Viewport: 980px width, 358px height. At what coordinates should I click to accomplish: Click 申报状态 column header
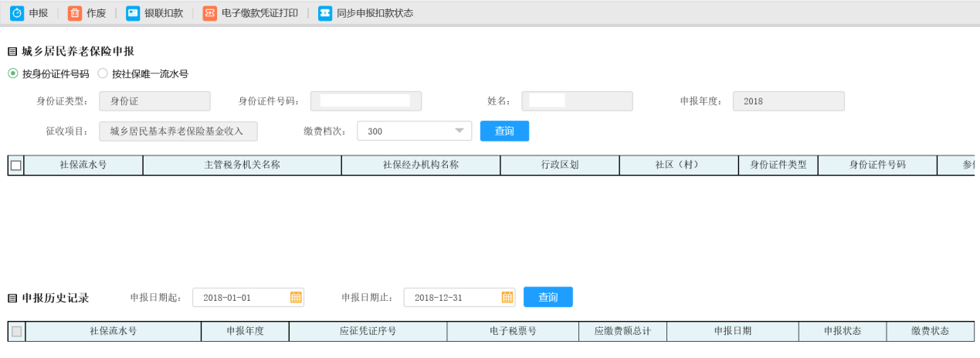tap(843, 331)
